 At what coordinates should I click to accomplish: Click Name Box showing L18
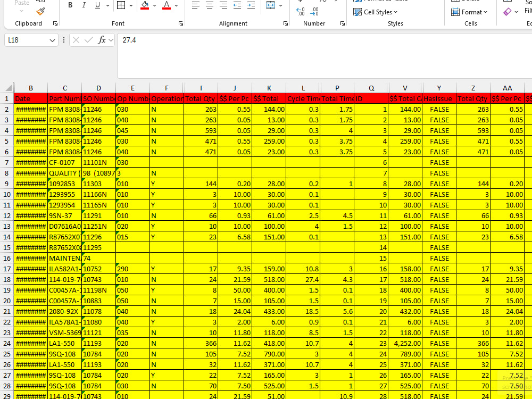click(x=27, y=40)
